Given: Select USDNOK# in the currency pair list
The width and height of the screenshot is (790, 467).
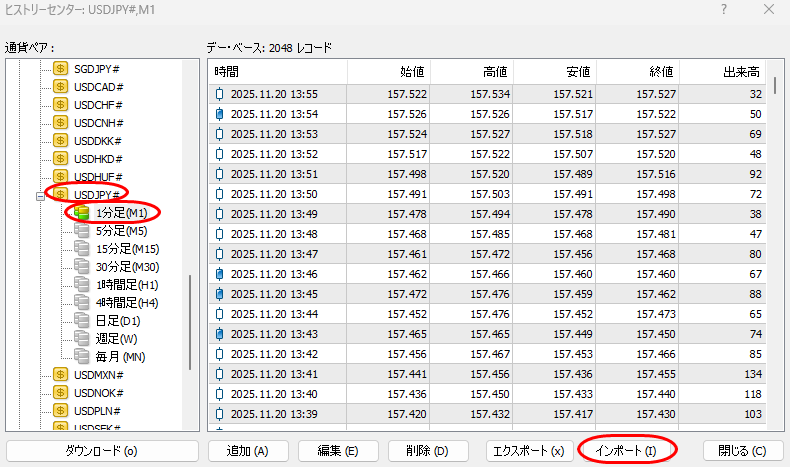Looking at the screenshot, I should (x=98, y=392).
